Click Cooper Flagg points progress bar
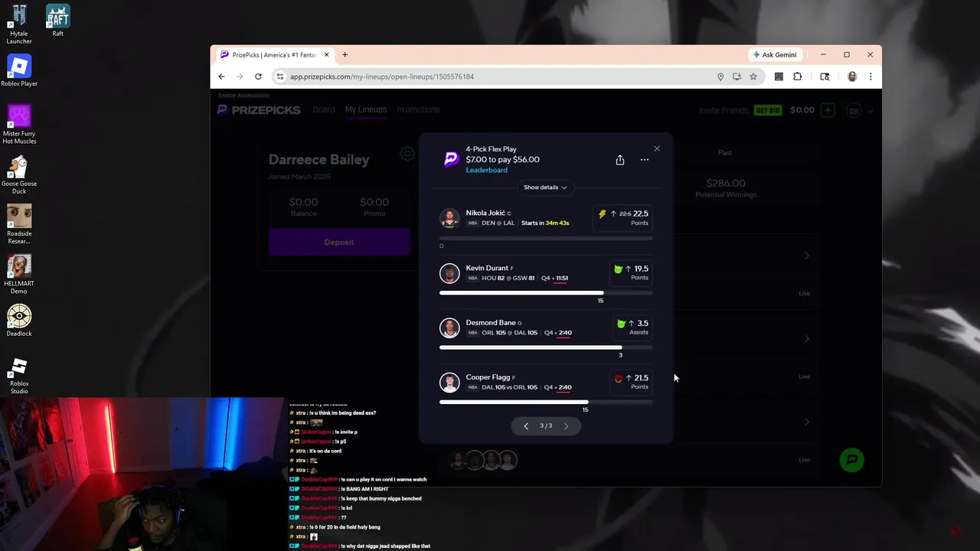The width and height of the screenshot is (980, 551). click(x=546, y=402)
